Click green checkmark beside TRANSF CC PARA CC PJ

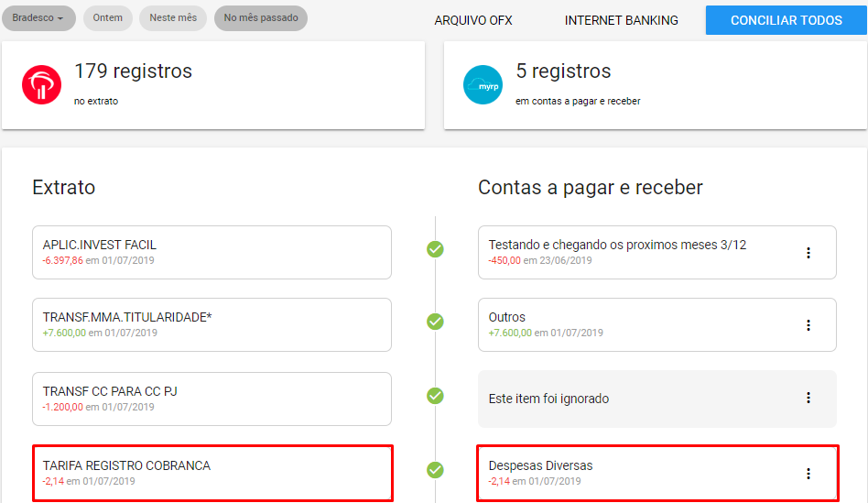click(435, 396)
